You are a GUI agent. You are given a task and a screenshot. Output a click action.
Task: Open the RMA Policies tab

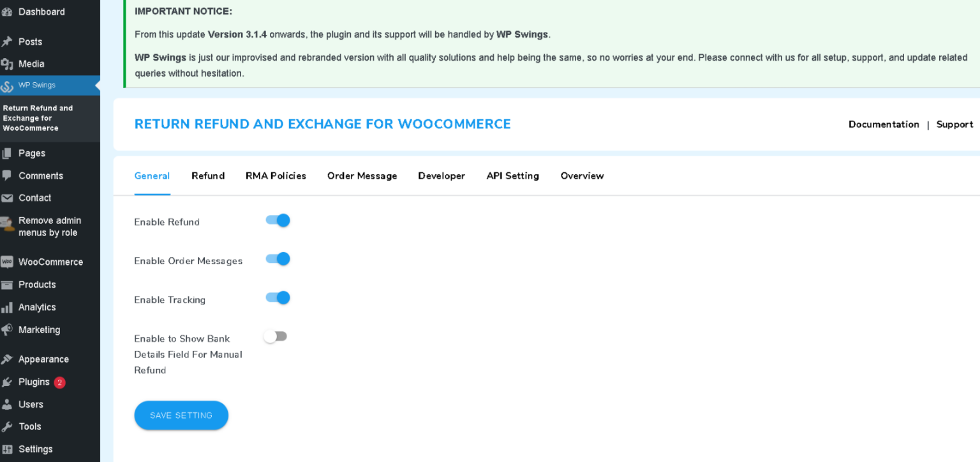pyautogui.click(x=276, y=175)
